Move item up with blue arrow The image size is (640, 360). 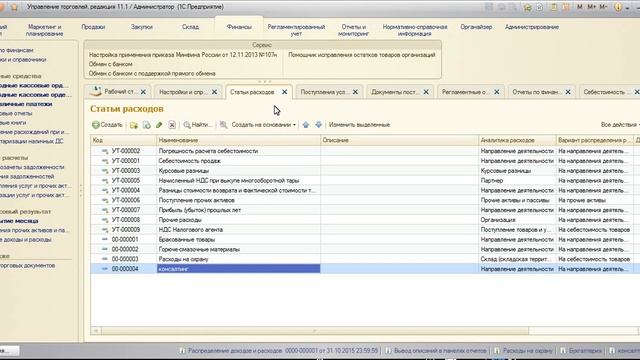click(x=306, y=125)
